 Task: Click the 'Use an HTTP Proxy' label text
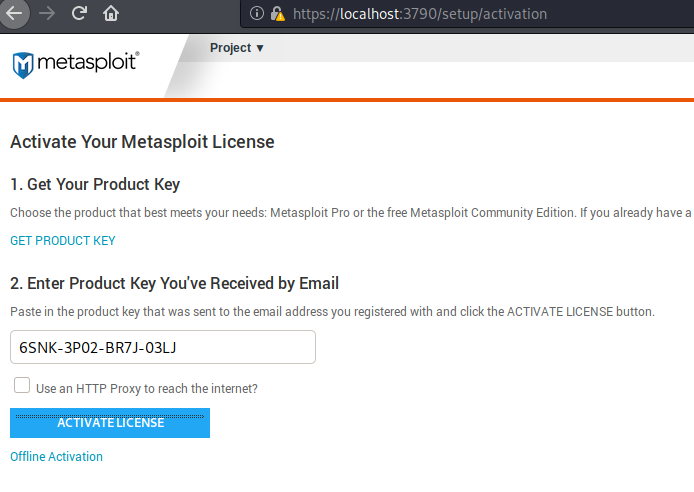(x=147, y=388)
